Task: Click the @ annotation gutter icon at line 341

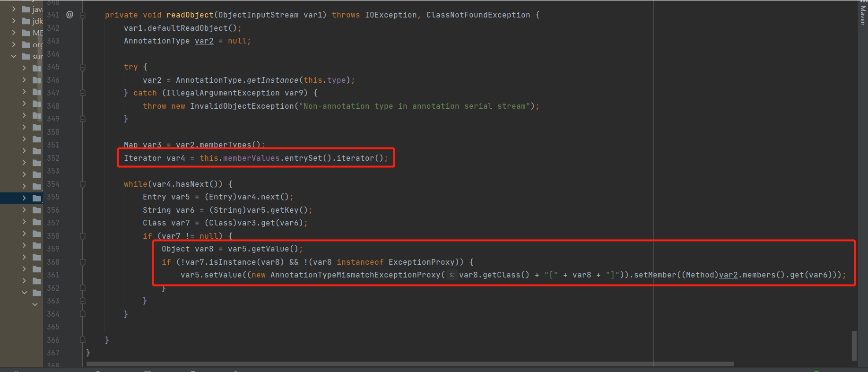Action: coord(69,15)
